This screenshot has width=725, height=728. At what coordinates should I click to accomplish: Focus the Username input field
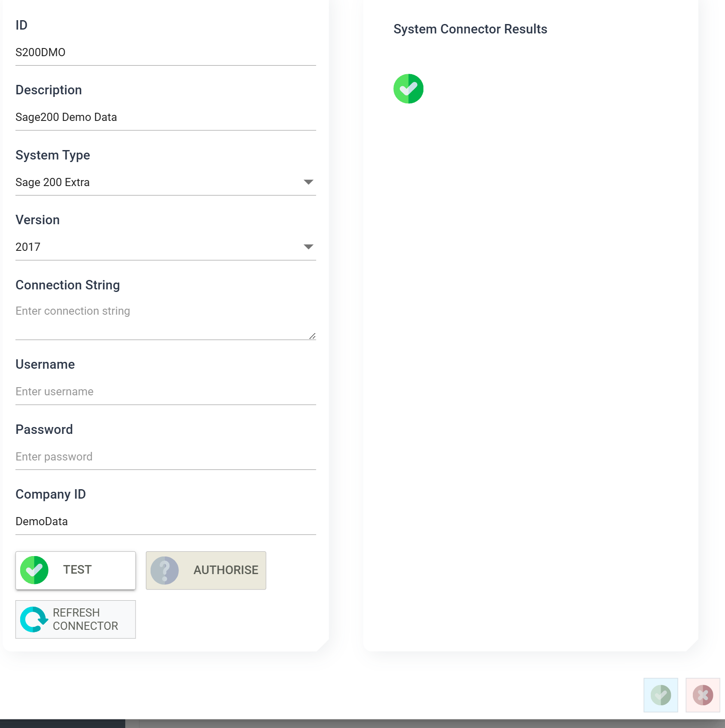click(x=166, y=391)
